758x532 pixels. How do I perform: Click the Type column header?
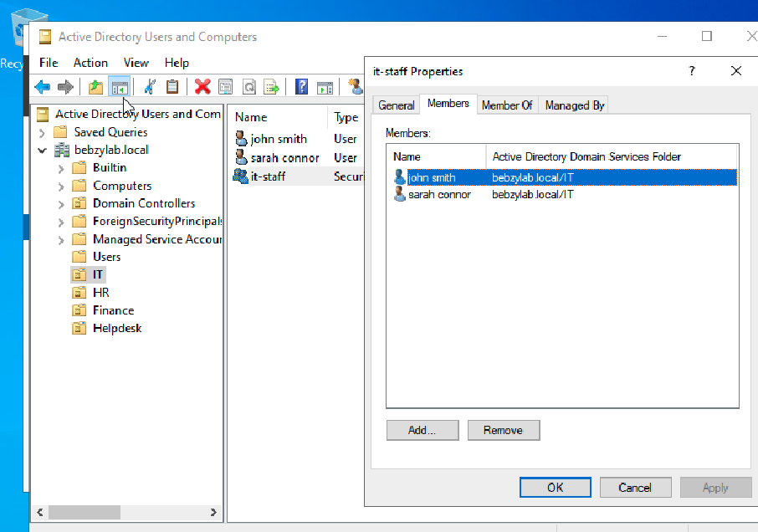346,117
